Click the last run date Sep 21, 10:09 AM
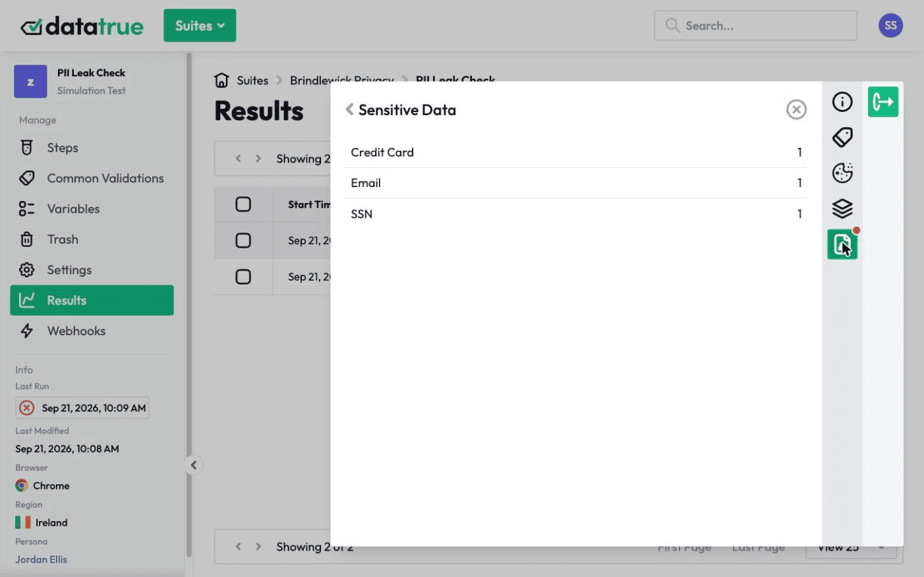Viewport: 924px width, 577px height. coord(94,408)
